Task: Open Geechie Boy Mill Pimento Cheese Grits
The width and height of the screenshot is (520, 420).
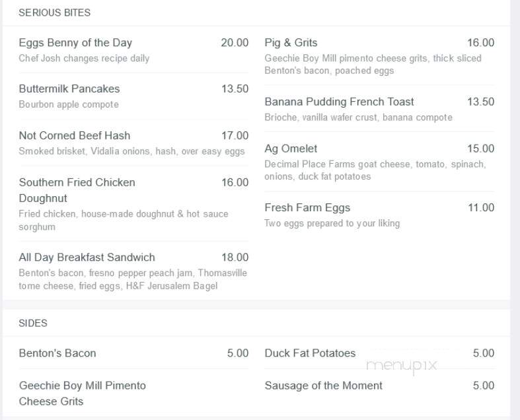Action: (x=82, y=394)
